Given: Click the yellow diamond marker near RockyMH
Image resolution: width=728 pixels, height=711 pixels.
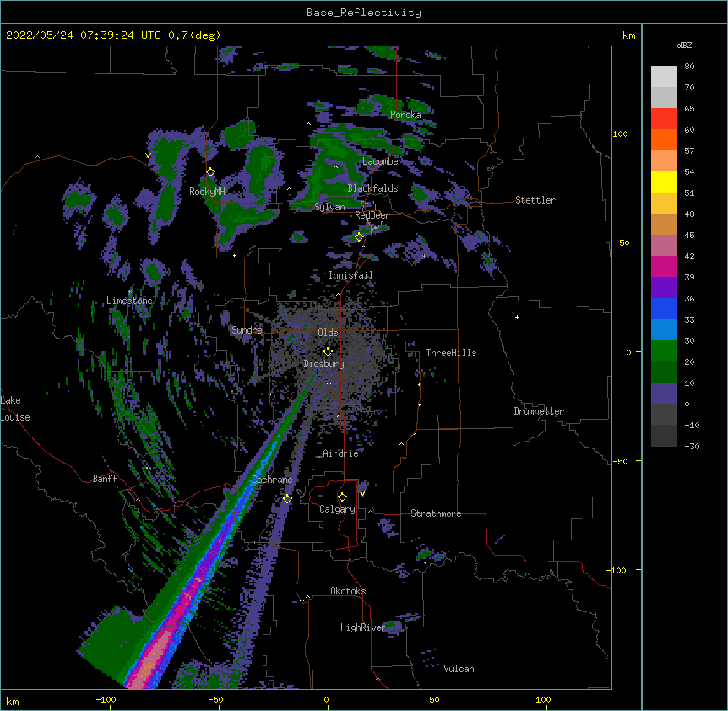Looking at the screenshot, I should click(x=210, y=172).
